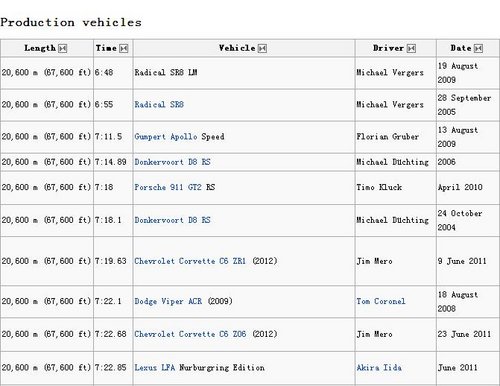Sort table by Length column icon

click(x=63, y=49)
